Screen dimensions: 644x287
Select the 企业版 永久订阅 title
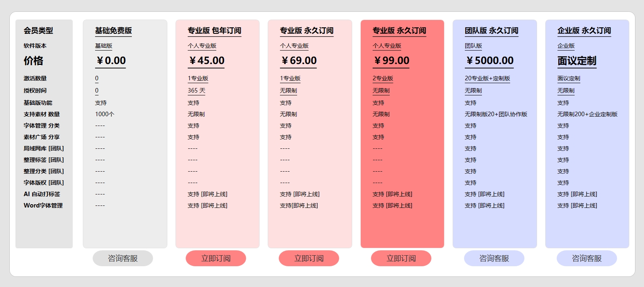584,31
